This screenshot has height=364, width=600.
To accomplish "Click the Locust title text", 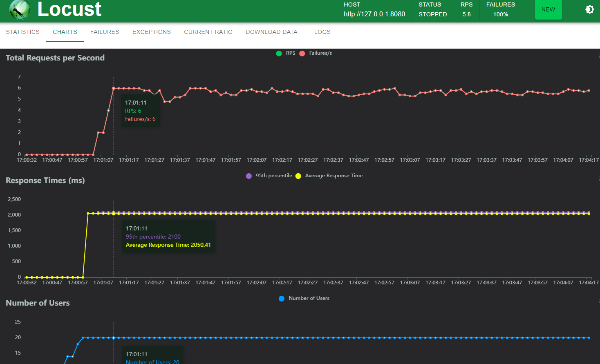I will pyautogui.click(x=69, y=9).
